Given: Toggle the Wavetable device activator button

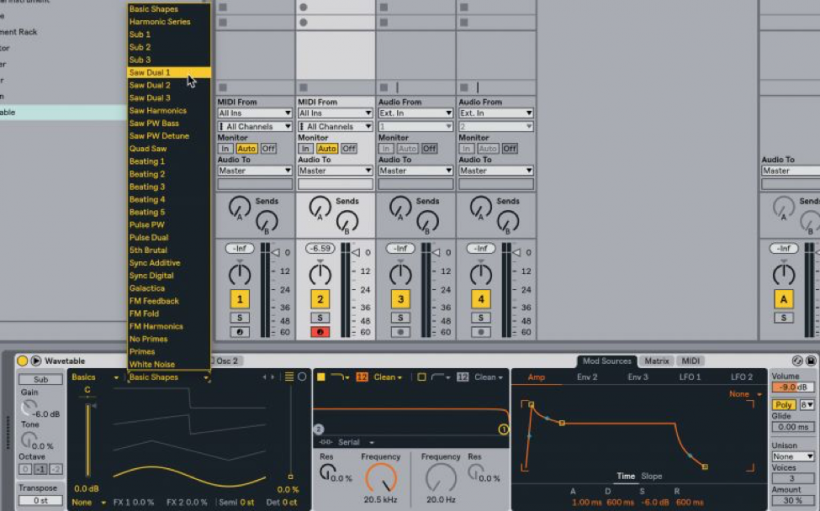Looking at the screenshot, I should [22, 361].
